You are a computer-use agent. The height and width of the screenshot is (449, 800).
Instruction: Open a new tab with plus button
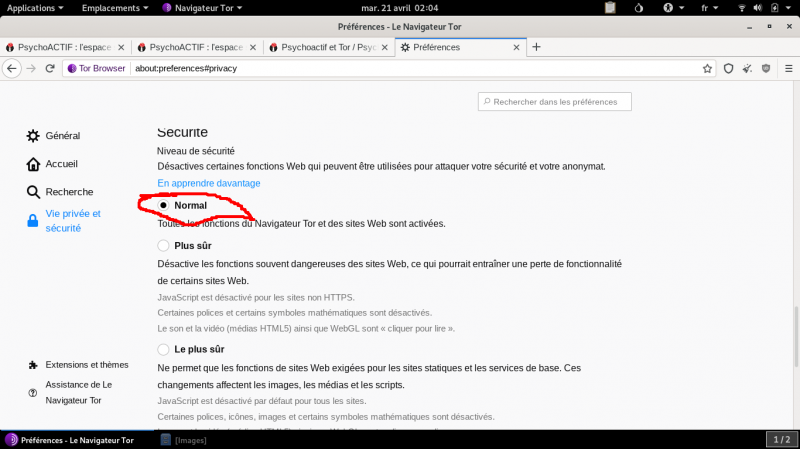536,47
